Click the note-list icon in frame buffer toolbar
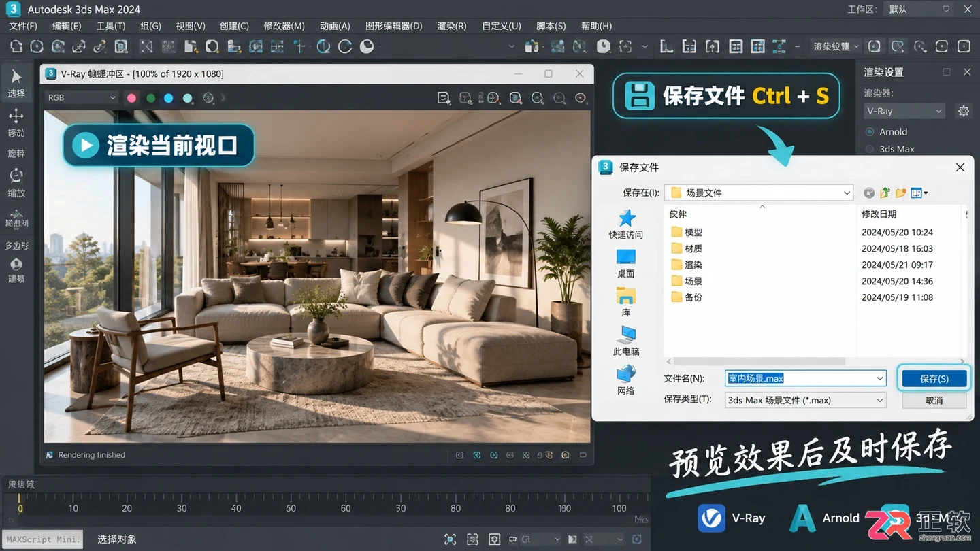 click(444, 98)
